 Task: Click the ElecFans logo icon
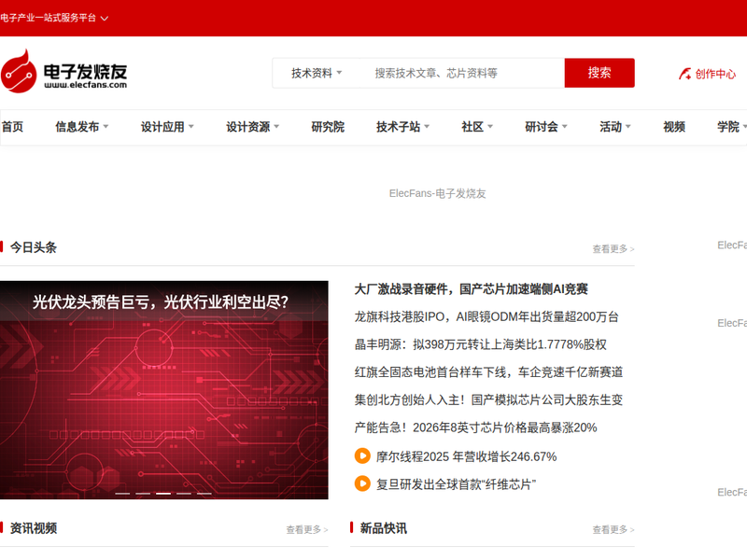click(19, 72)
